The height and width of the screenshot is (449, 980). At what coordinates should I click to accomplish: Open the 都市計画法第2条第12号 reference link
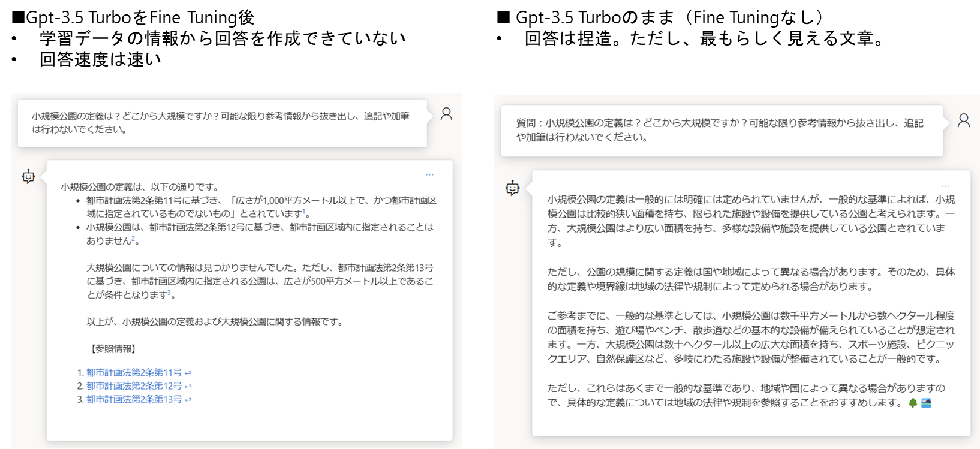pos(134,386)
